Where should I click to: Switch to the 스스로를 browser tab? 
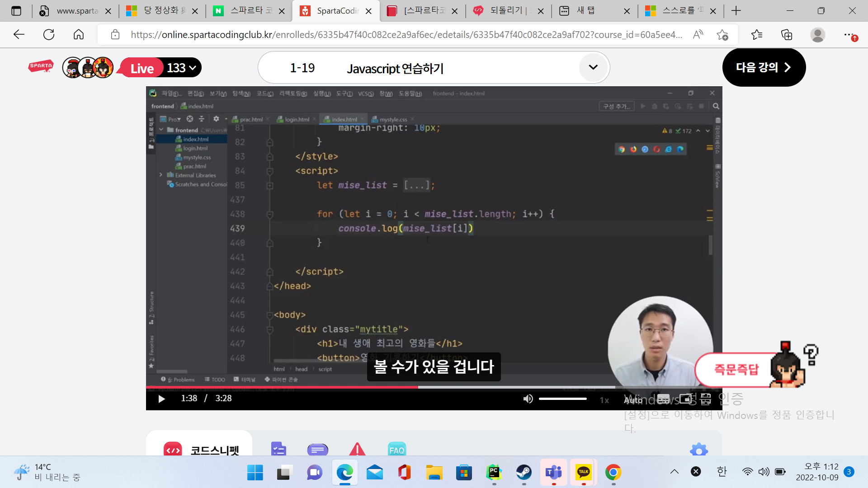pyautogui.click(x=681, y=11)
